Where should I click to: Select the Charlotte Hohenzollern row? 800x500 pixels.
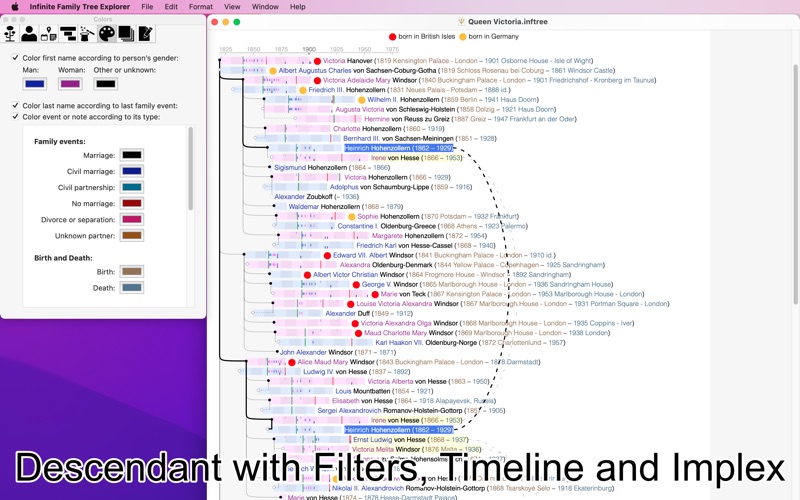[x=388, y=129]
